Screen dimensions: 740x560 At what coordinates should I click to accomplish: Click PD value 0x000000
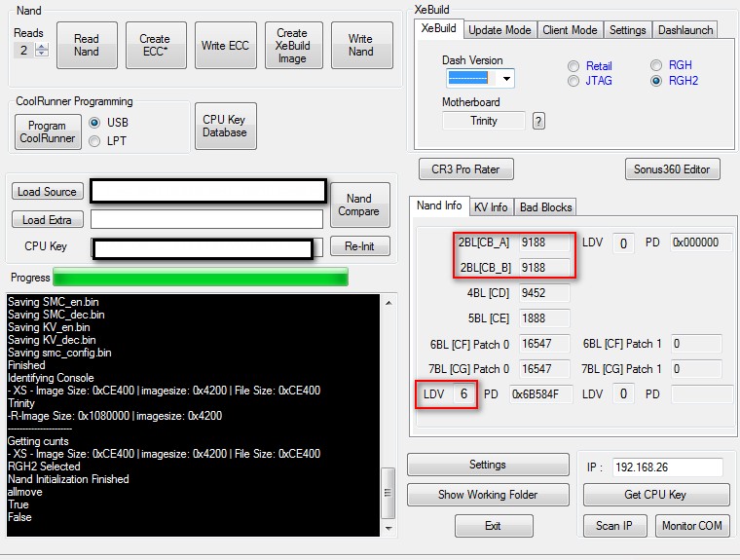click(x=700, y=243)
